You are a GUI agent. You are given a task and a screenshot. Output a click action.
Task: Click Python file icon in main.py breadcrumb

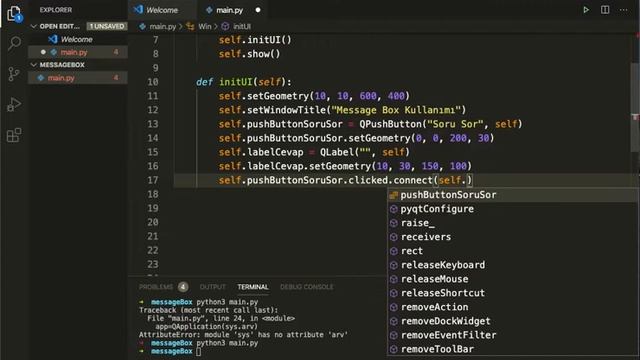(142, 27)
